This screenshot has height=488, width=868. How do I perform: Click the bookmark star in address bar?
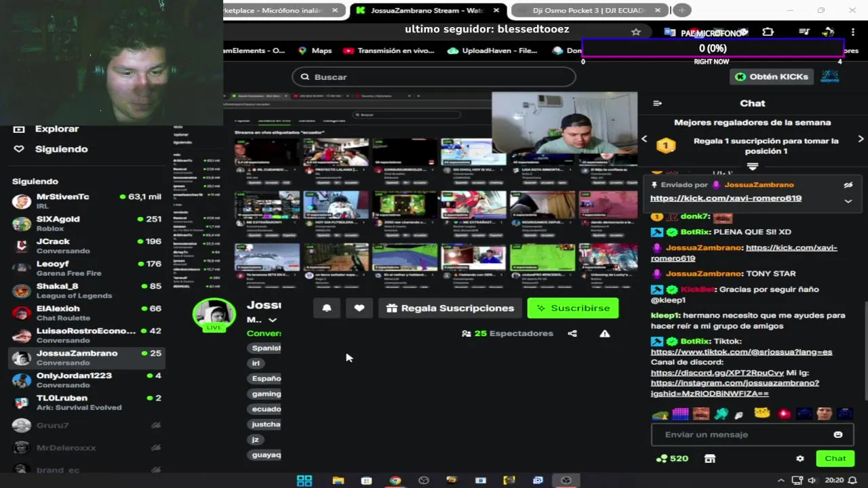pyautogui.click(x=636, y=32)
